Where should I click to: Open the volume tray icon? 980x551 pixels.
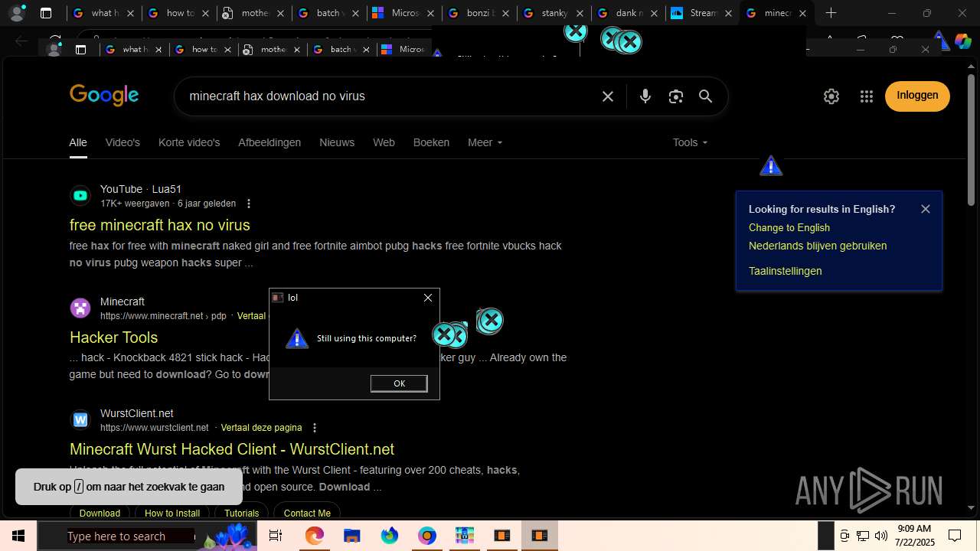(x=880, y=536)
